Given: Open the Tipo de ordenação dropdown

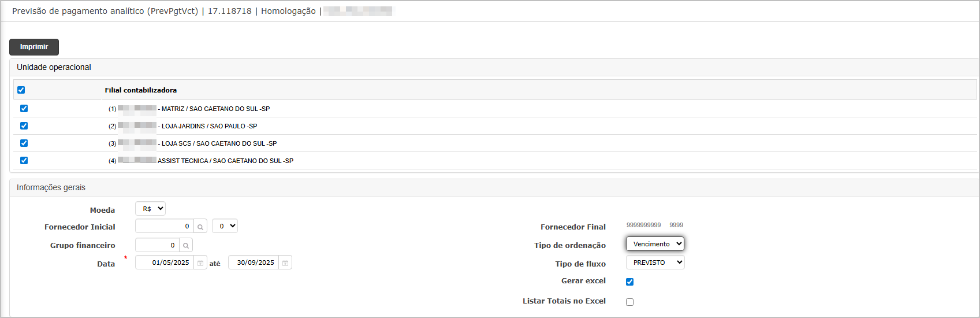Looking at the screenshot, I should tap(655, 244).
